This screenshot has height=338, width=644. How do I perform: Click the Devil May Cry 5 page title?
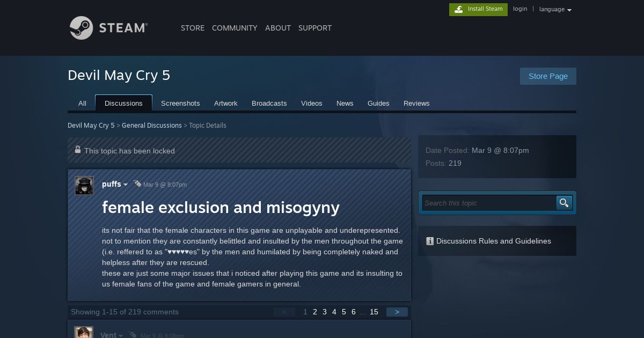coord(119,75)
